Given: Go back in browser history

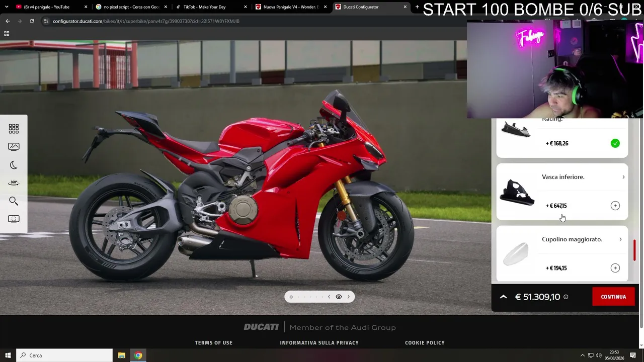Looking at the screenshot, I should (x=8, y=21).
